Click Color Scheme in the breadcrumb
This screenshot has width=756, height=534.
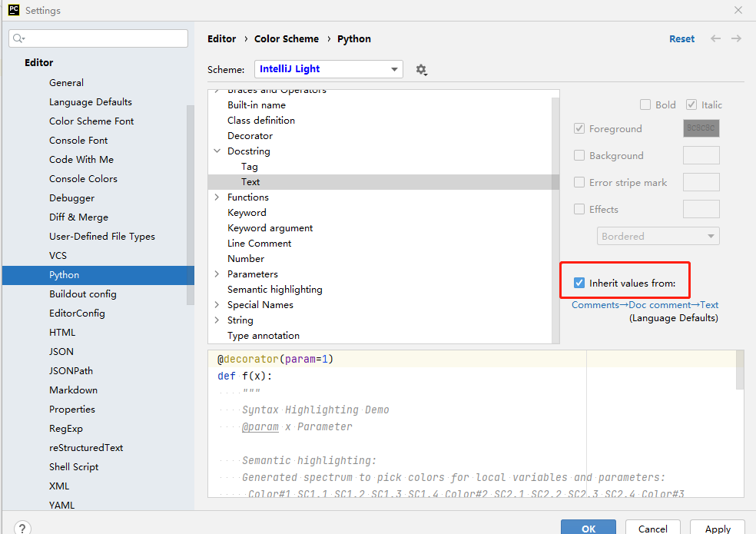pyautogui.click(x=287, y=38)
